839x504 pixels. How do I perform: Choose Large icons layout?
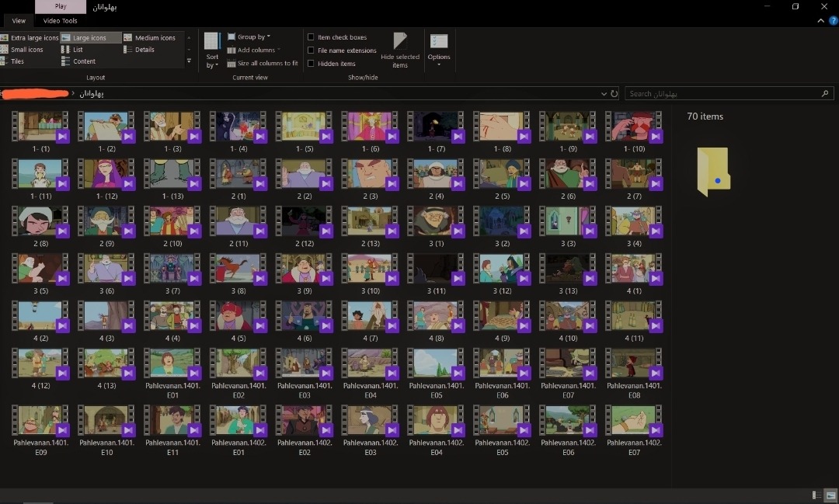(90, 38)
